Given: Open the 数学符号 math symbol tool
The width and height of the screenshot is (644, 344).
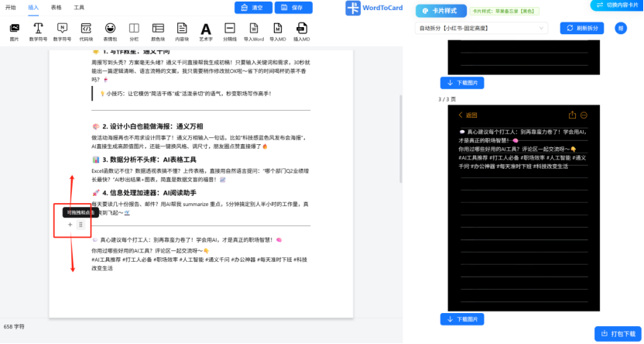Looking at the screenshot, I should [38, 33].
